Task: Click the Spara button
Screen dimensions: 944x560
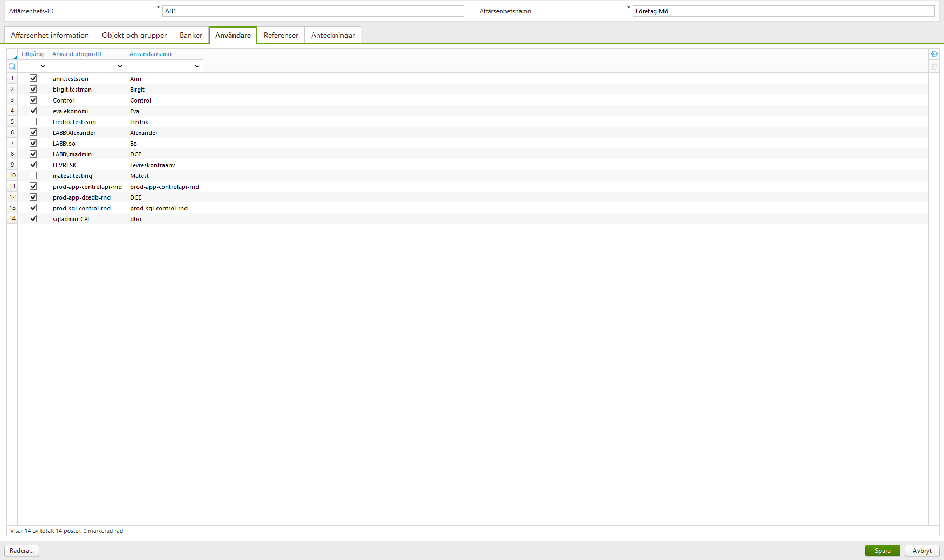Action: click(x=883, y=550)
